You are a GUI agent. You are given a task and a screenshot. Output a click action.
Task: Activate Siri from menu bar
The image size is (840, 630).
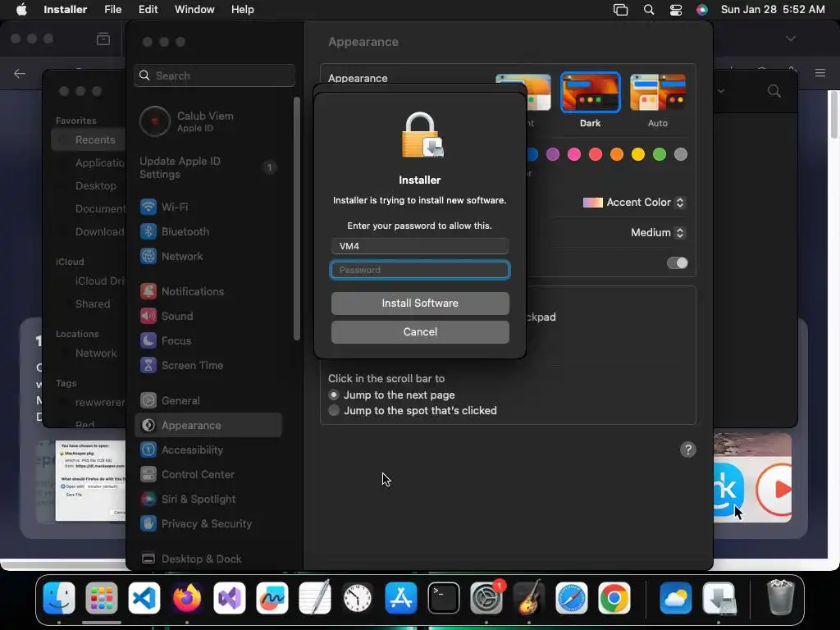(702, 10)
